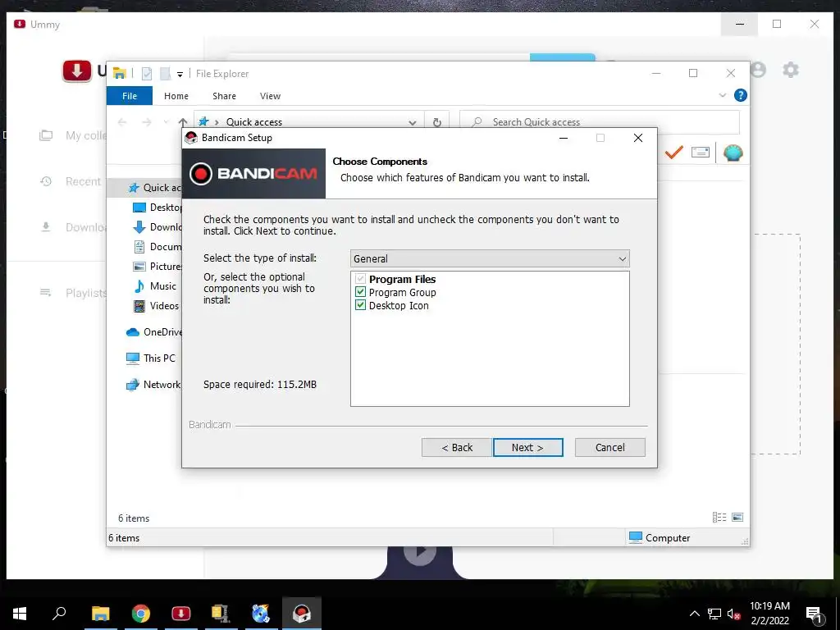Screen dimensions: 840x630
Task: Open Playlists in Ummy sidebar
Action: click(73, 293)
